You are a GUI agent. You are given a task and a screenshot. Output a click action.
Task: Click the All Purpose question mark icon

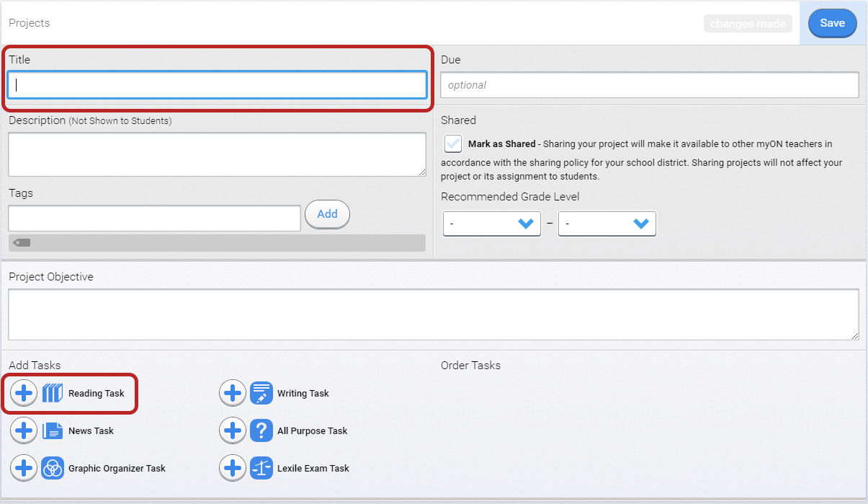[x=261, y=431]
